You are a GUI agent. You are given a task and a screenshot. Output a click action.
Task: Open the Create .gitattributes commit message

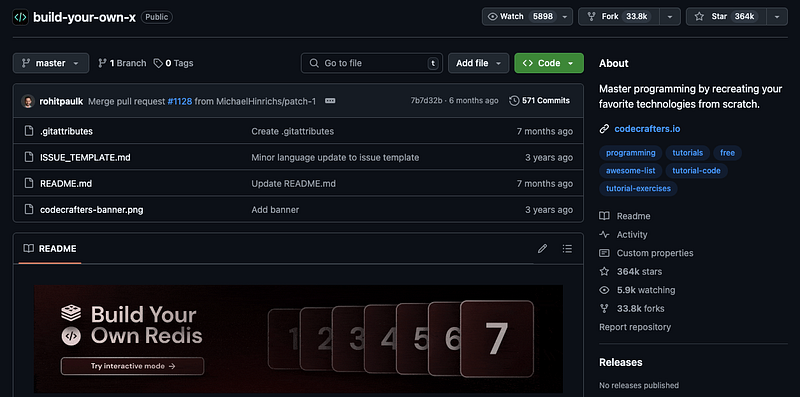pyautogui.click(x=292, y=131)
